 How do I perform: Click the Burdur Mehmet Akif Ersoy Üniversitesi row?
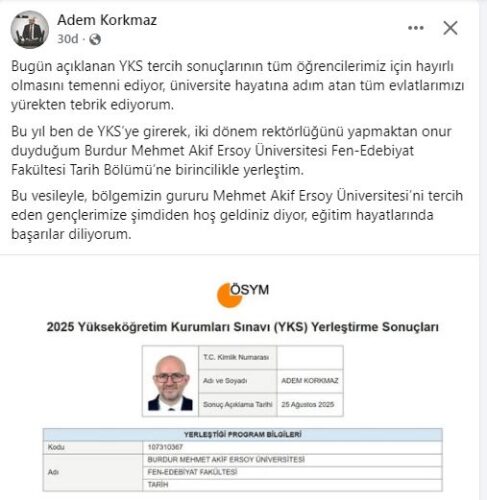coord(292,460)
